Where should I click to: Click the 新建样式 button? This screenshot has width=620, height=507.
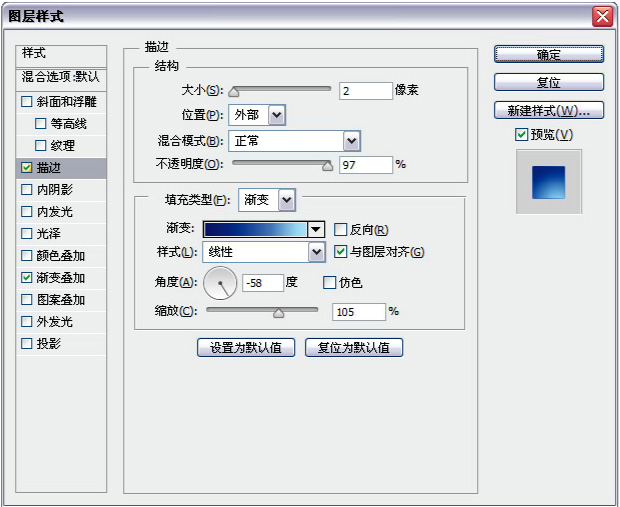[x=548, y=110]
